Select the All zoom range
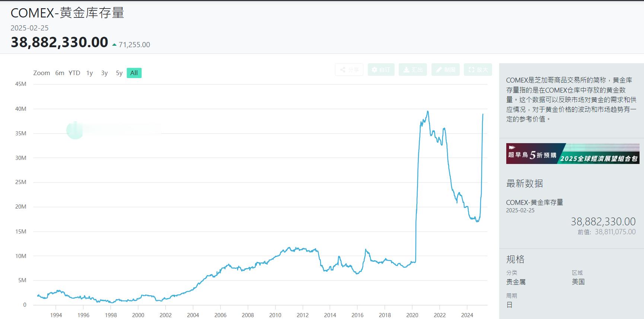 click(134, 73)
